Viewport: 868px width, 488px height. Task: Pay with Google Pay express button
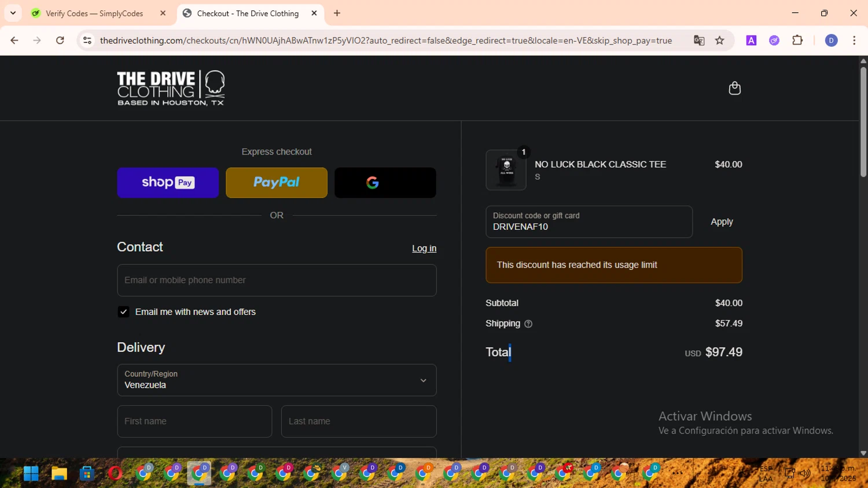click(x=385, y=183)
